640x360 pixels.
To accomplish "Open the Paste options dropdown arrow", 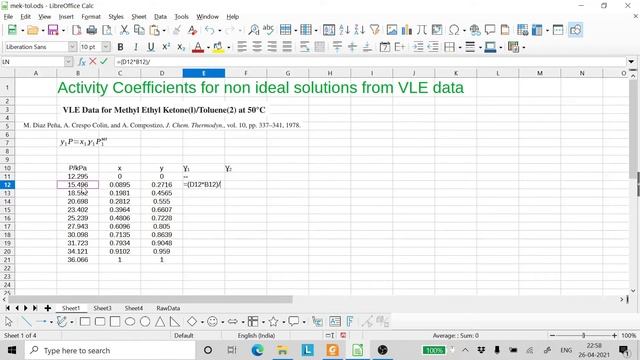I will [x=164, y=30].
